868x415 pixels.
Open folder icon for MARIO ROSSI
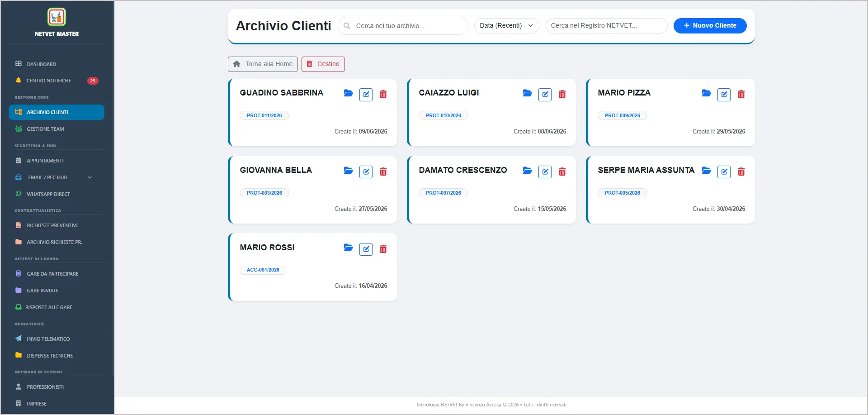348,248
